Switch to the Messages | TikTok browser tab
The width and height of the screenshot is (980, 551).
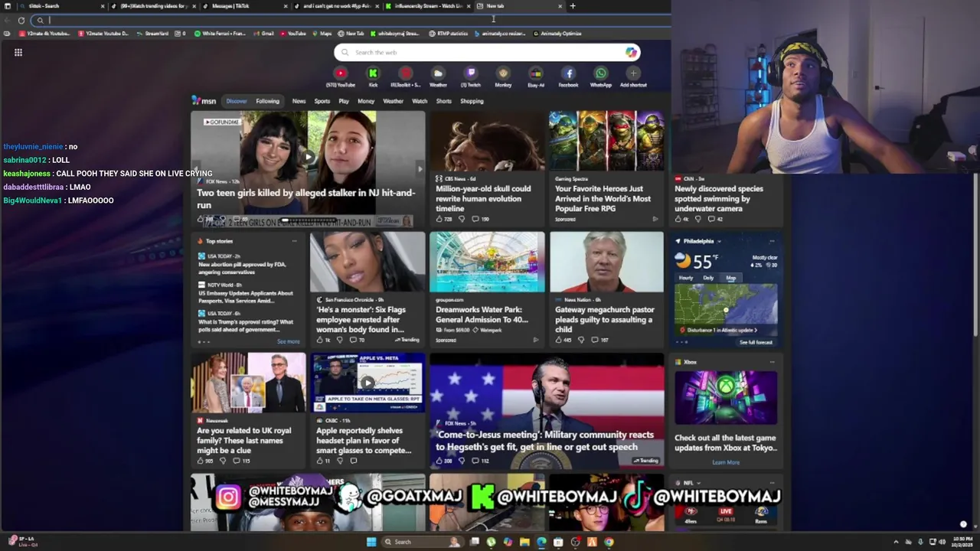point(243,6)
